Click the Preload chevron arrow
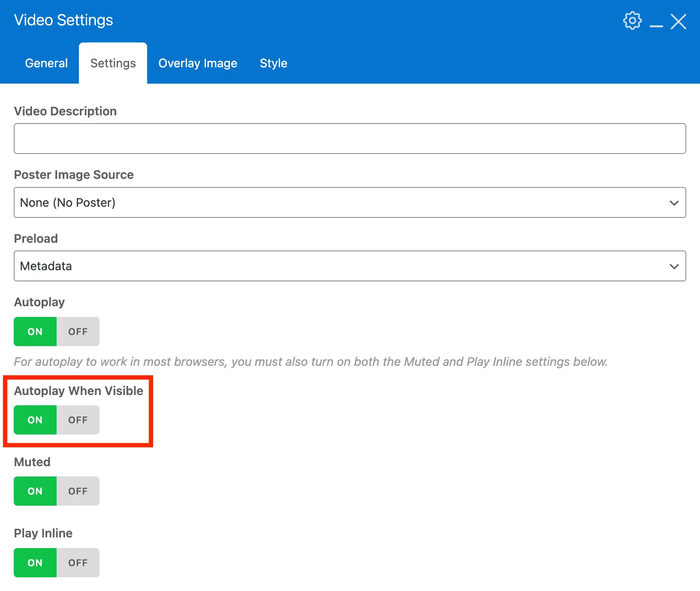700x591 pixels. pos(674,266)
